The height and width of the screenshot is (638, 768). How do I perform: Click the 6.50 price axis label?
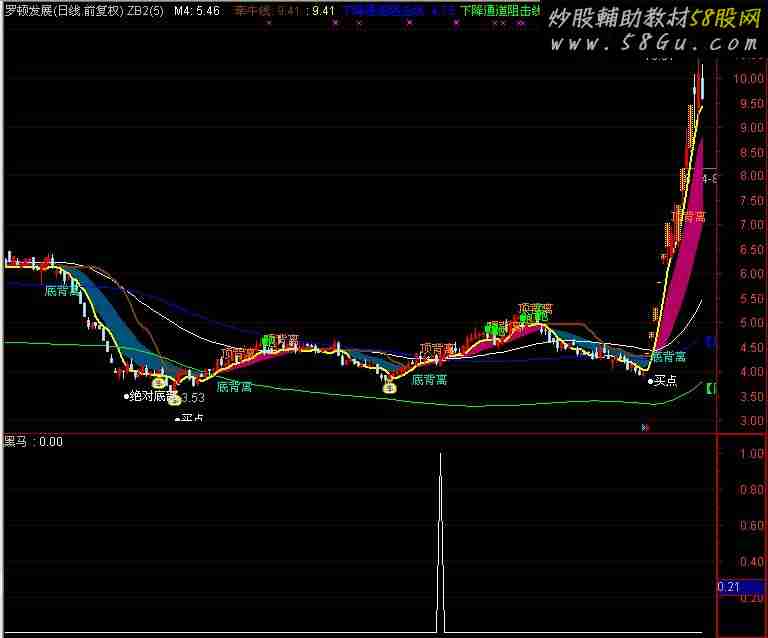[751, 250]
